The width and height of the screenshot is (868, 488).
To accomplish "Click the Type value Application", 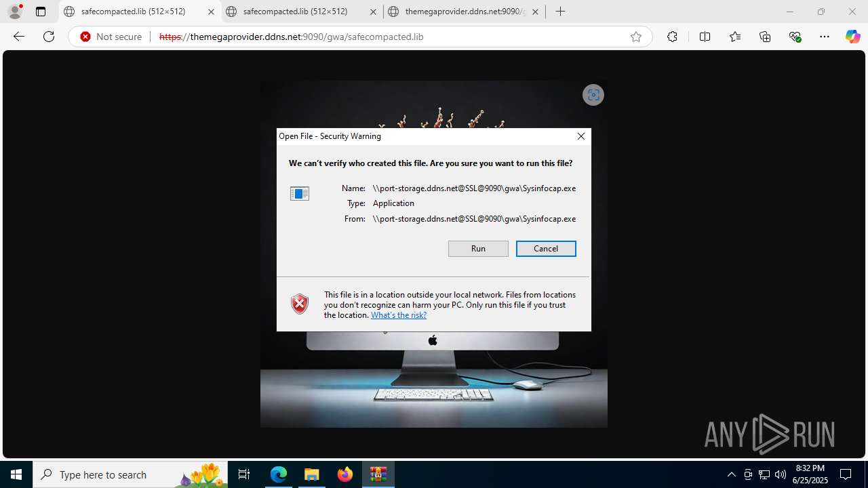I will (393, 203).
